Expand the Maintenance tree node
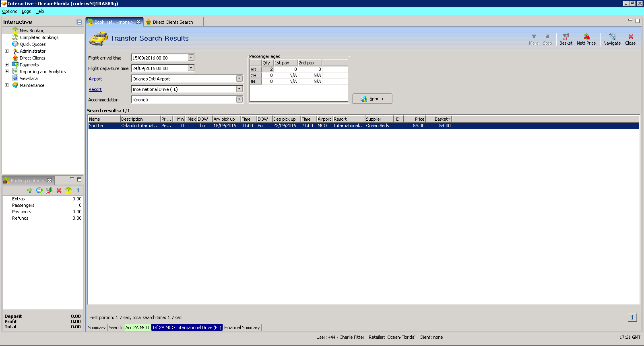This screenshot has width=644, height=346. click(x=6, y=85)
